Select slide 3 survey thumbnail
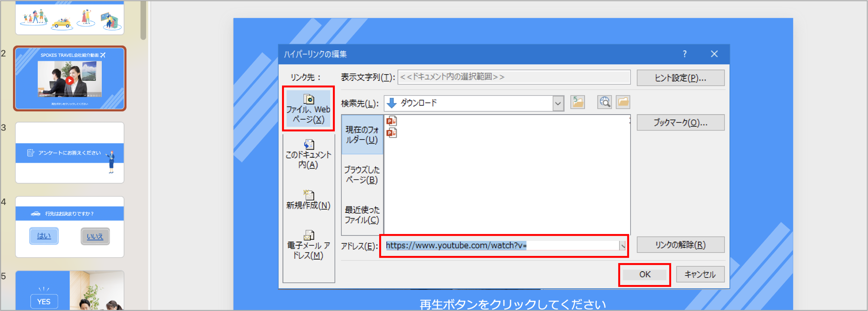Screen dimensions: 868x311 click(x=69, y=153)
